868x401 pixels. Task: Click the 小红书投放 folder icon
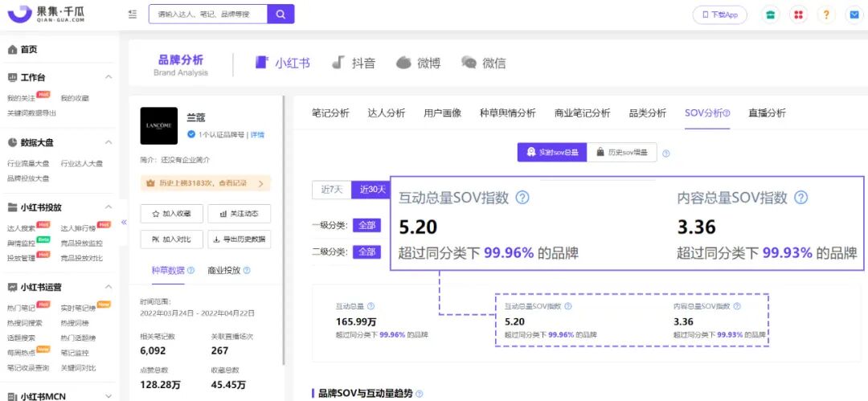(x=12, y=207)
